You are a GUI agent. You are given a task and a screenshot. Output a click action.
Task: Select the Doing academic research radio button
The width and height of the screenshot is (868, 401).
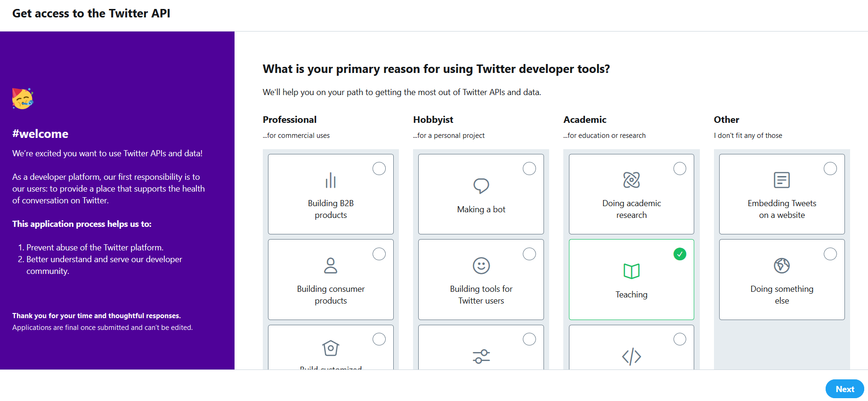(x=680, y=168)
